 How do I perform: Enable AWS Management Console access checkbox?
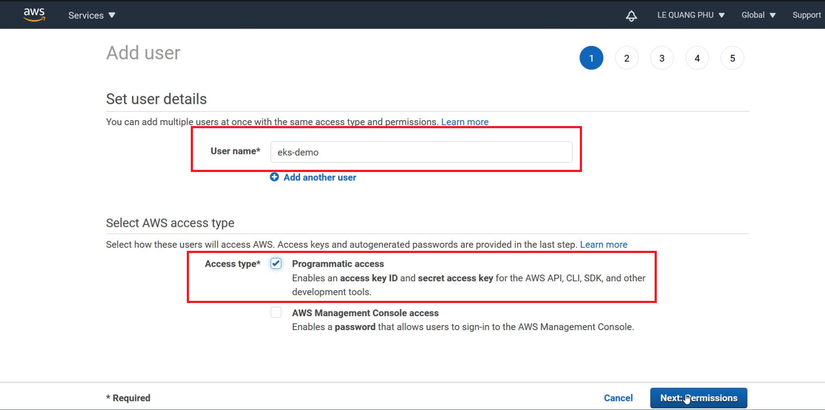point(276,312)
